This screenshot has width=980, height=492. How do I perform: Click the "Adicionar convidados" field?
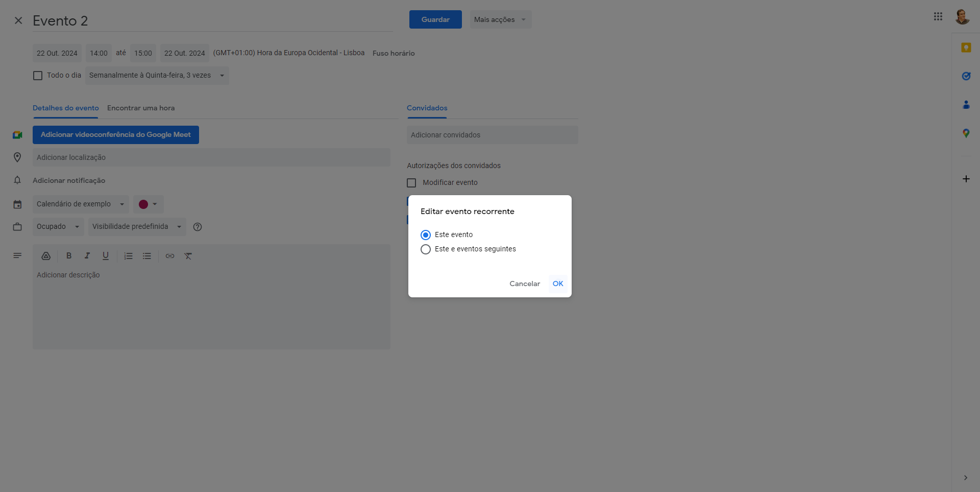493,135
